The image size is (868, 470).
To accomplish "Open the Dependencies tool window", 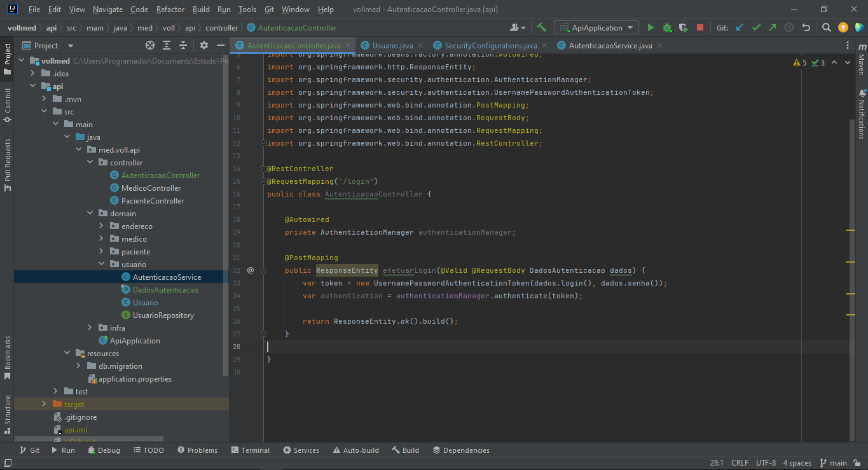I will [x=461, y=450].
